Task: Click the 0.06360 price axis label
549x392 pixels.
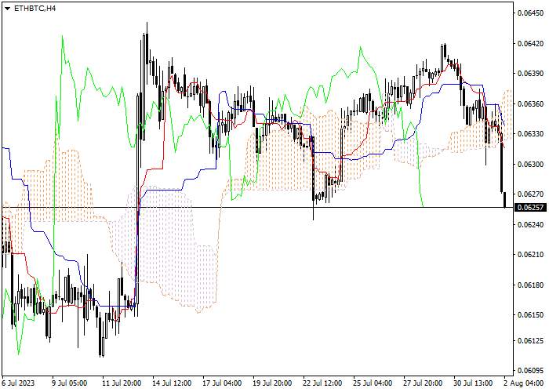Action: pos(531,104)
